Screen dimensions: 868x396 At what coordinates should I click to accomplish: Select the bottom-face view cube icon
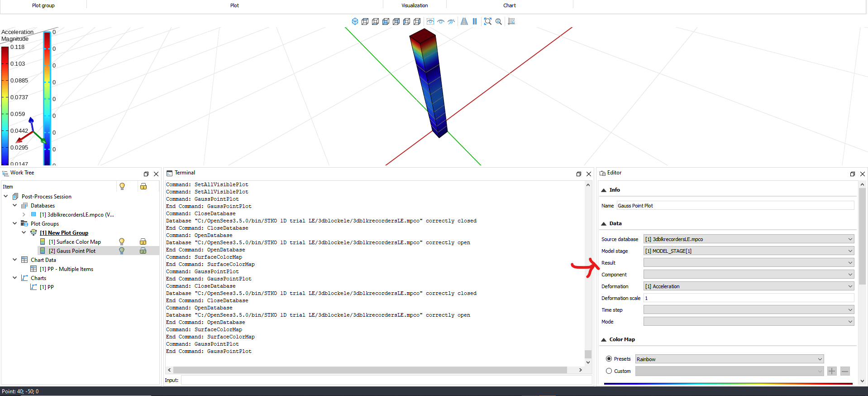[x=376, y=21]
